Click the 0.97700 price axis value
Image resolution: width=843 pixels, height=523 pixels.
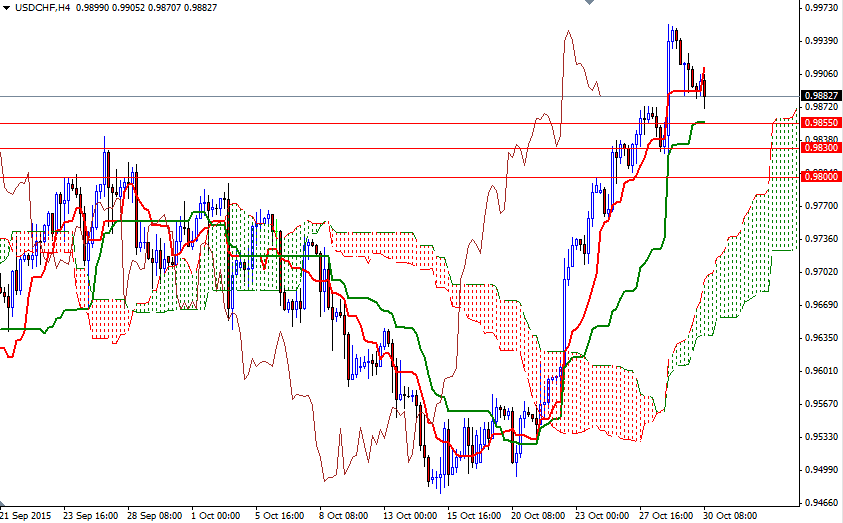(821, 205)
